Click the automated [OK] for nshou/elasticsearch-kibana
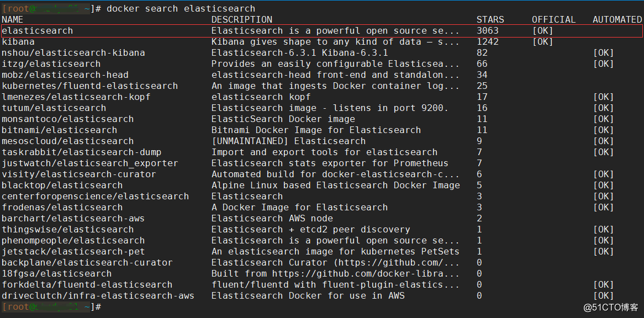Viewport: 644px width, 318px height. coord(603,52)
